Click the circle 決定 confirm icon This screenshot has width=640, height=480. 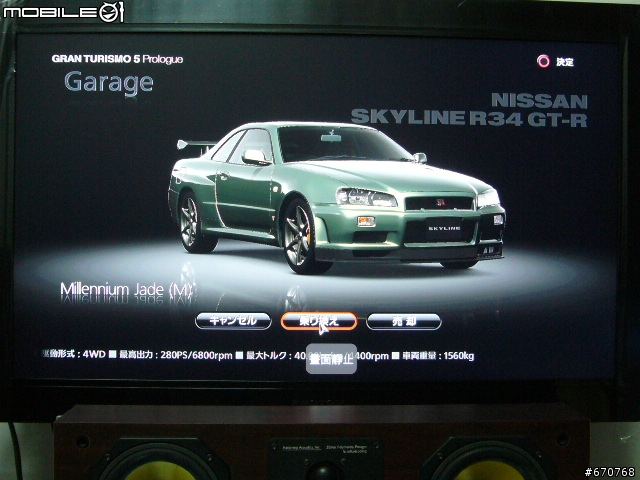coord(543,61)
